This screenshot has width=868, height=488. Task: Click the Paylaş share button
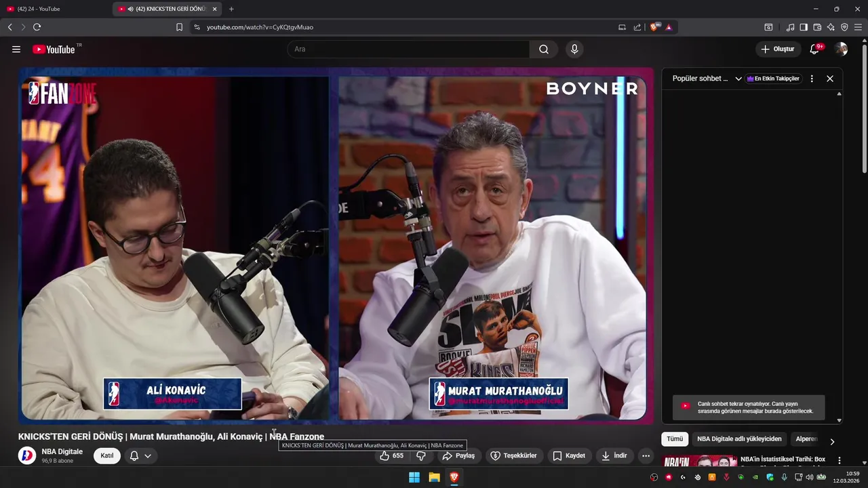458,455
